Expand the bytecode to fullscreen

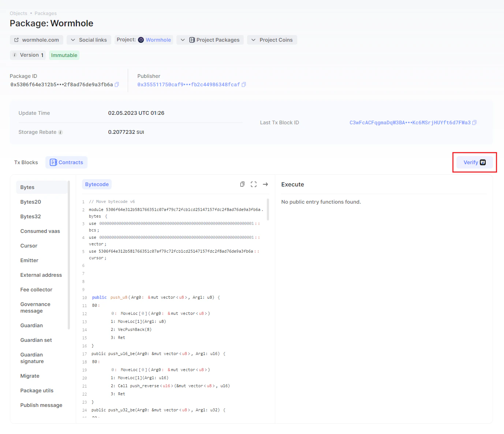coord(254,184)
